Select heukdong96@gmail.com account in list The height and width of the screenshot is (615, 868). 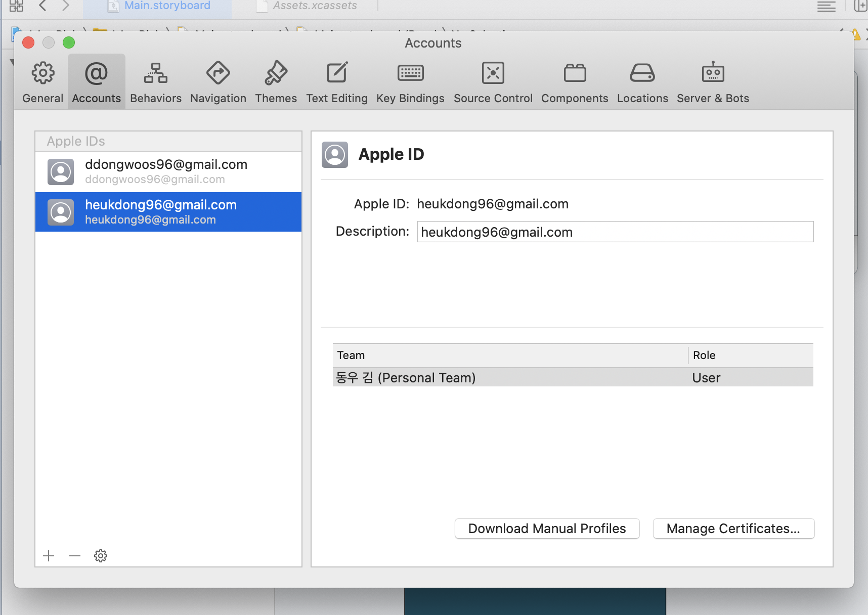click(168, 212)
